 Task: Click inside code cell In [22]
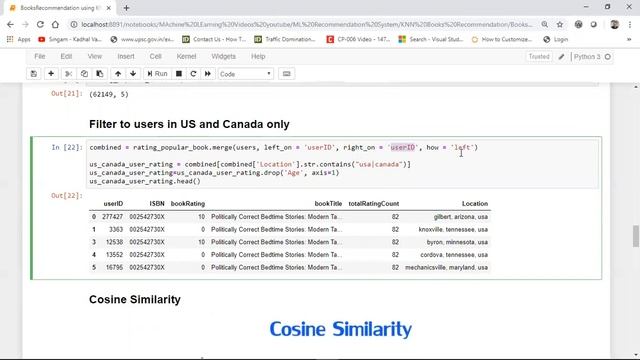click(342, 164)
